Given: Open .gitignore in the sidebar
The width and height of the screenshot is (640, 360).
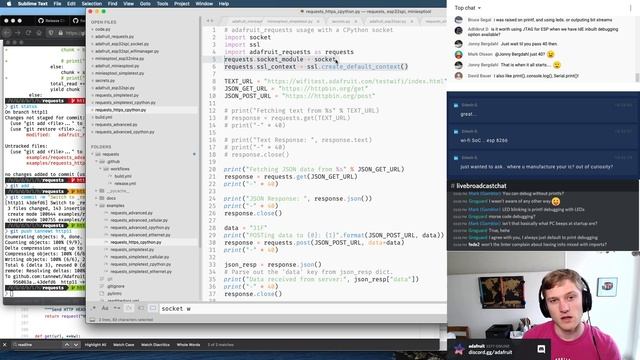Looking at the screenshot, I should [116, 287].
